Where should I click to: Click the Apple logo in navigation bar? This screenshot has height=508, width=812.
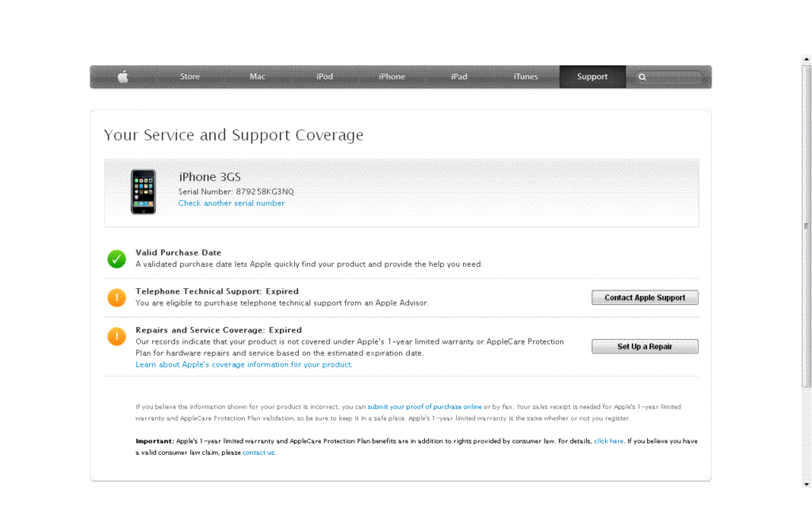coord(123,77)
